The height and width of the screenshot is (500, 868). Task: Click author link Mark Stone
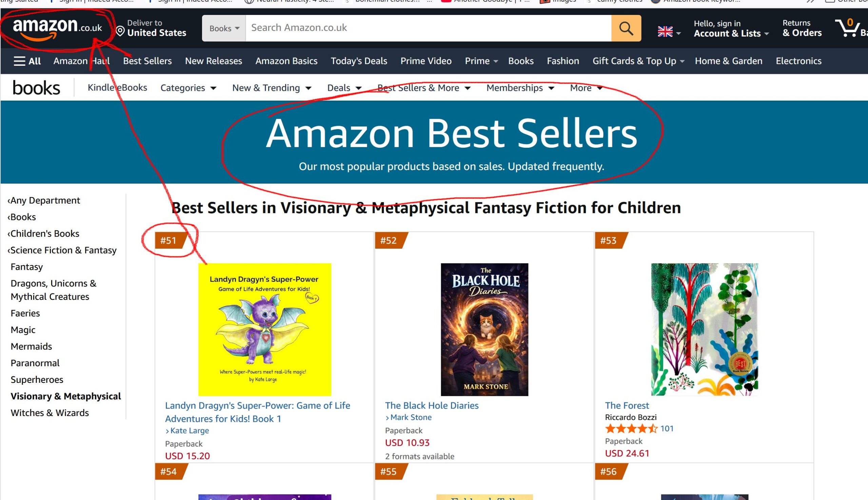click(x=411, y=417)
